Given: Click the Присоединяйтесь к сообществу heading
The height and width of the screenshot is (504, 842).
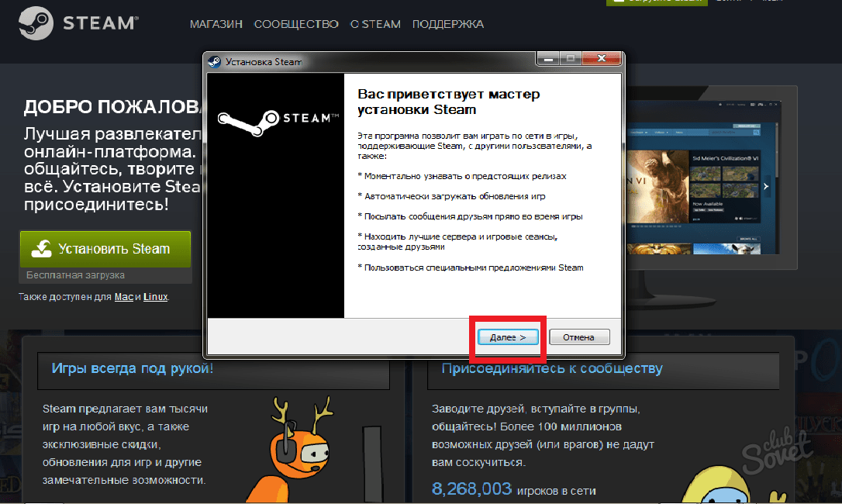Looking at the screenshot, I should coord(551,368).
